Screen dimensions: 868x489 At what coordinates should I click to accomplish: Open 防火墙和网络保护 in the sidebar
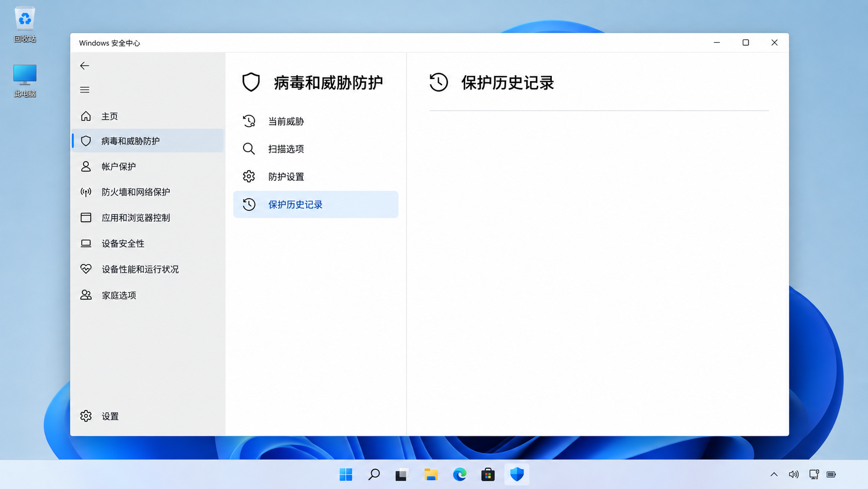148,192
